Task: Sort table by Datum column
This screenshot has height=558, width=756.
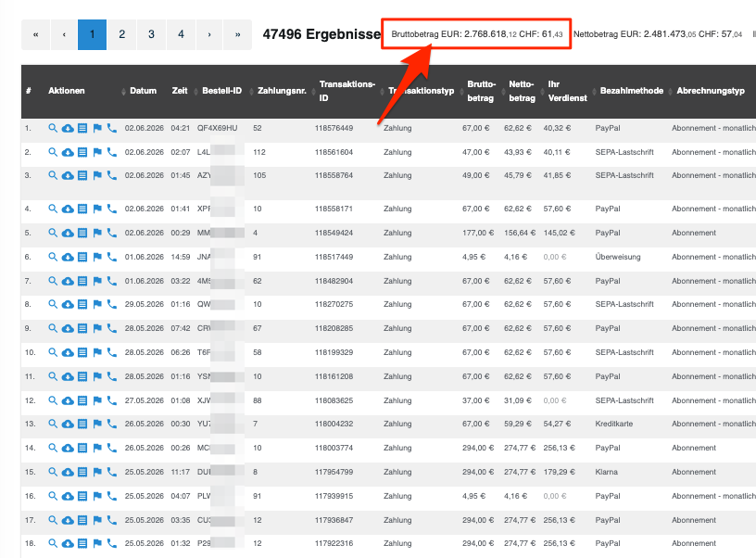Action: (x=143, y=91)
